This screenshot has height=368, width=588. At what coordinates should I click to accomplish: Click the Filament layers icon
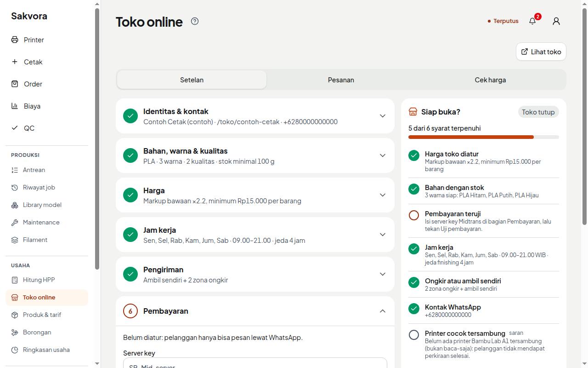pos(15,240)
